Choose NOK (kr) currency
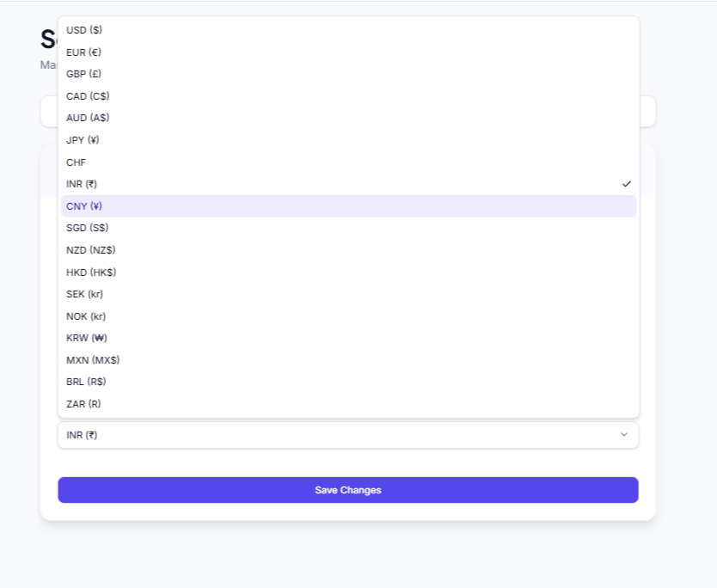The height and width of the screenshot is (588, 717). pyautogui.click(x=86, y=316)
